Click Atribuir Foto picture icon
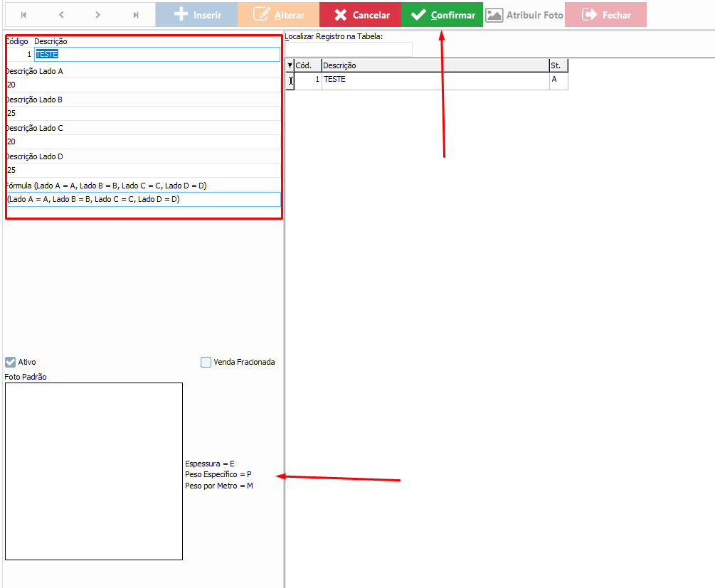This screenshot has width=715, height=588. coord(494,15)
